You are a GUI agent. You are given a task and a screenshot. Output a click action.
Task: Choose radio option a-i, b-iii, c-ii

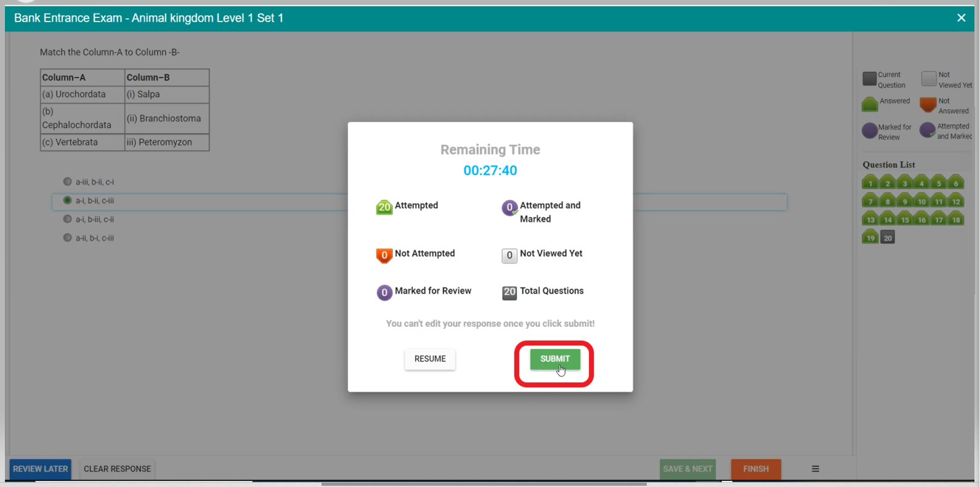(x=68, y=219)
